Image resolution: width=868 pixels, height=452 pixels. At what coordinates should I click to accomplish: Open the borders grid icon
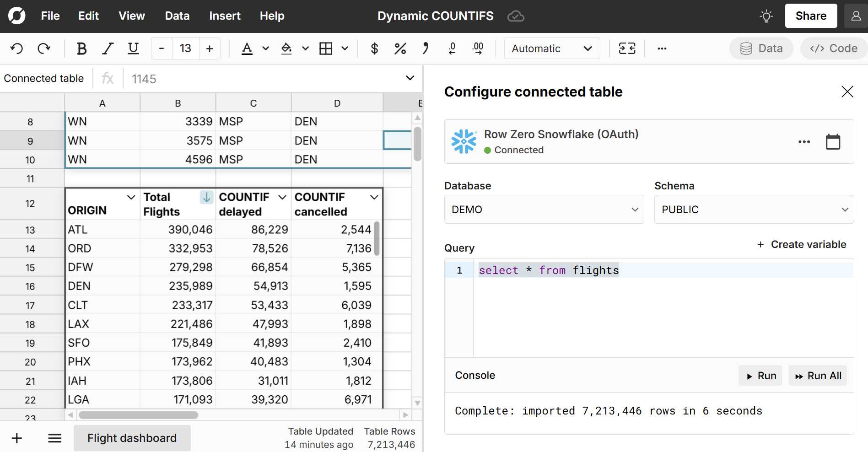[326, 48]
